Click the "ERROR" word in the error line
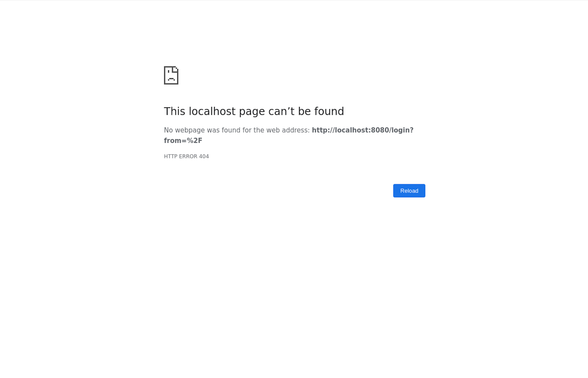This screenshot has height=378, width=588. (188, 156)
